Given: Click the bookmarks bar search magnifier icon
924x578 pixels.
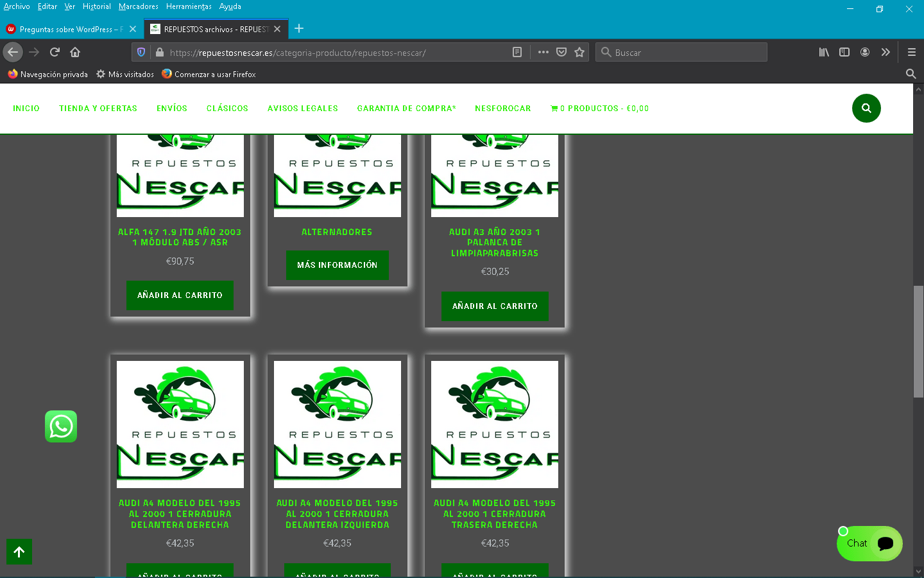Looking at the screenshot, I should click(x=911, y=74).
